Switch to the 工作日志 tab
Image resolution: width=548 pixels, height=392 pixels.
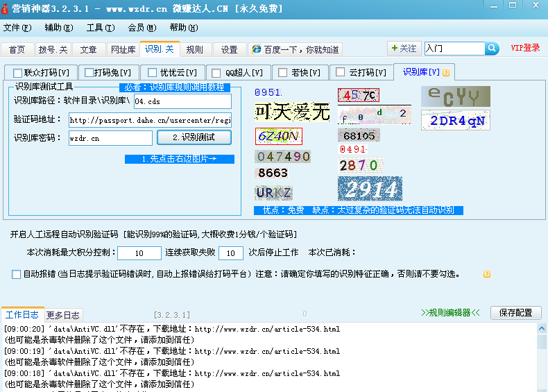click(22, 315)
